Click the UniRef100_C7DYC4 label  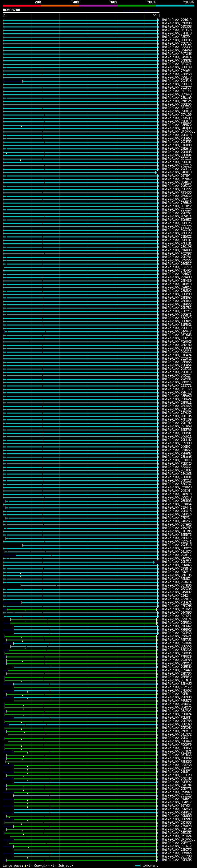tap(177, 518)
